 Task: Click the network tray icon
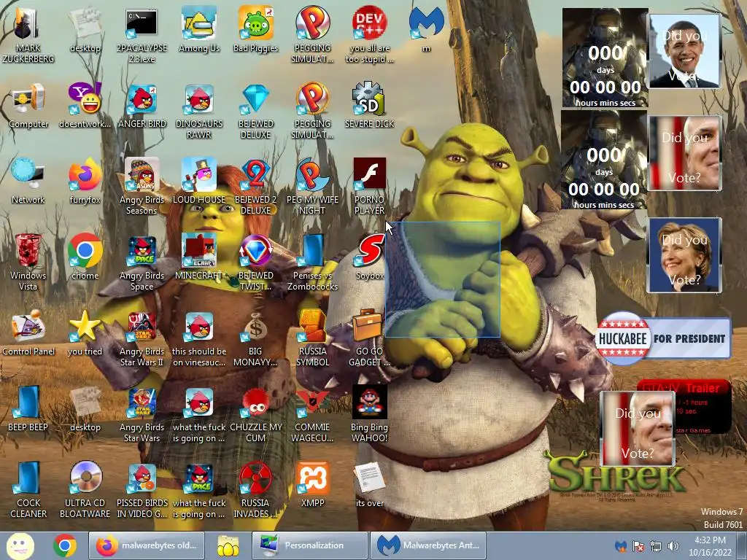656,546
